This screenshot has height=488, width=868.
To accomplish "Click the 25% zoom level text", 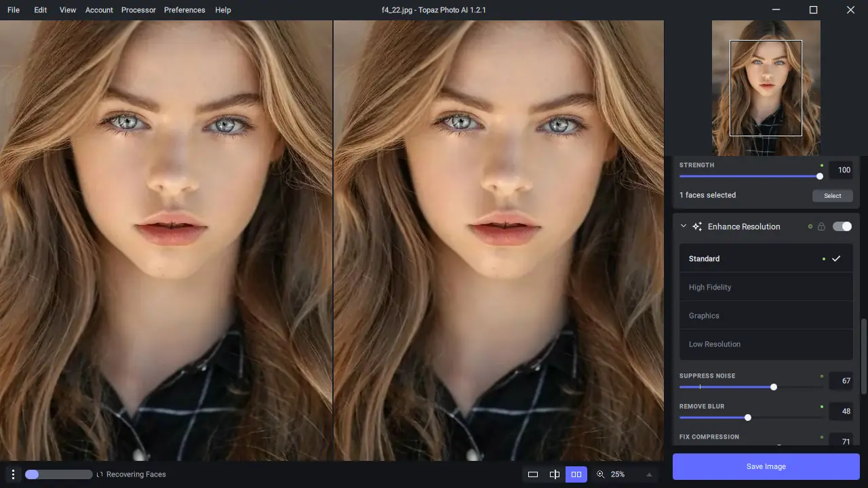I will point(618,474).
